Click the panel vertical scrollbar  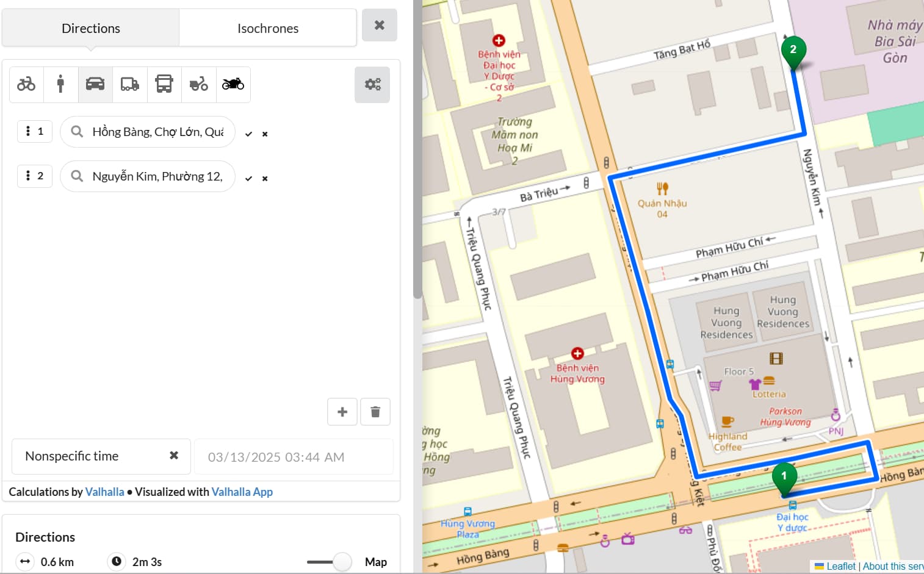coord(417,149)
